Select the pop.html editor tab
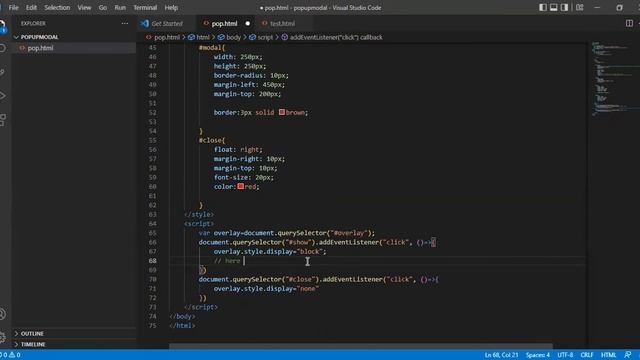Viewport: 640px width, 360px height. (x=224, y=24)
